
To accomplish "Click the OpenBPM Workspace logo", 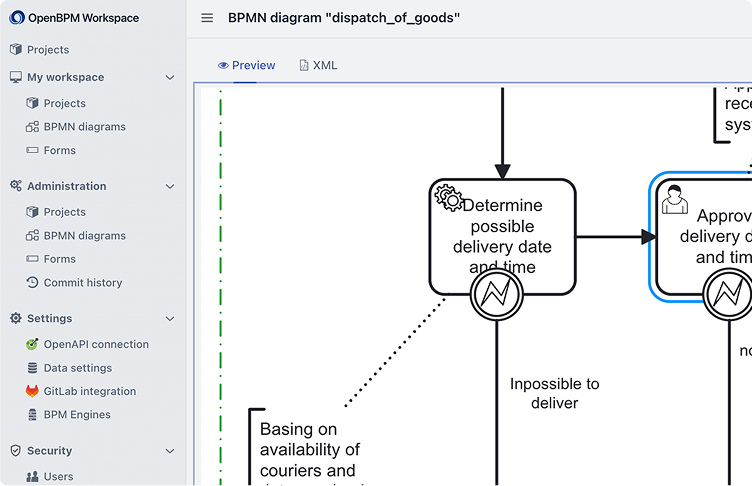I will click(17, 18).
